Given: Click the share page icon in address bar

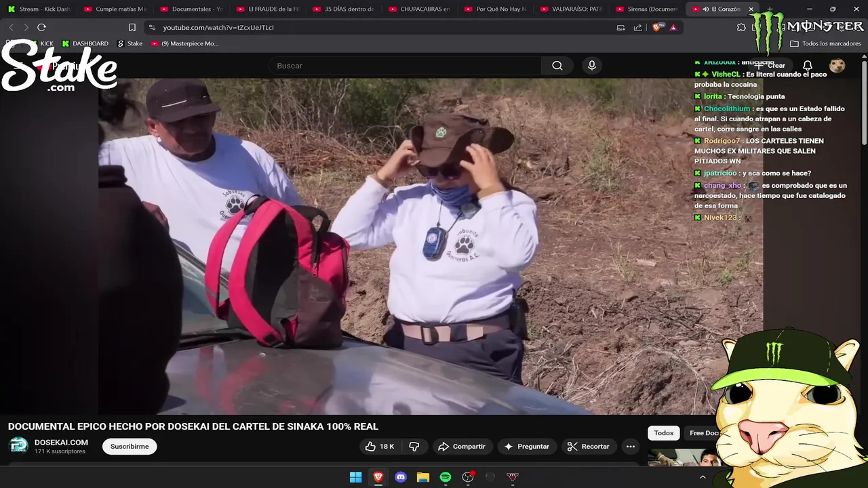Looking at the screenshot, I should click(637, 27).
